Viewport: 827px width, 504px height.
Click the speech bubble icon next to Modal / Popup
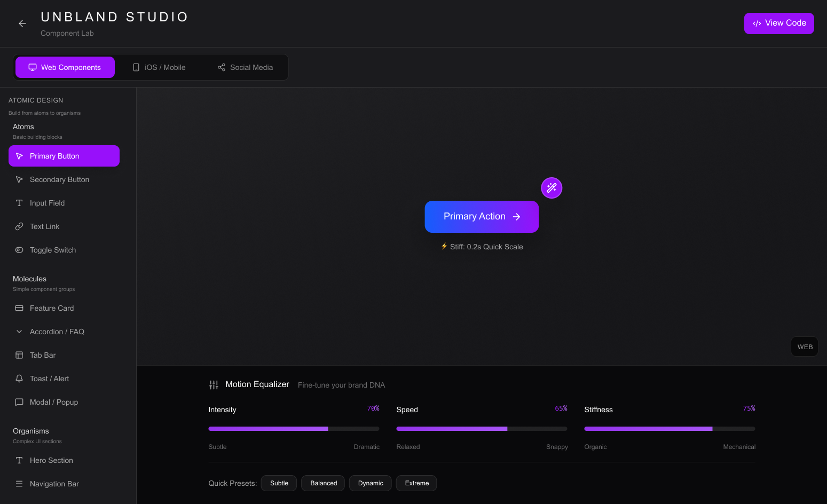click(x=19, y=402)
